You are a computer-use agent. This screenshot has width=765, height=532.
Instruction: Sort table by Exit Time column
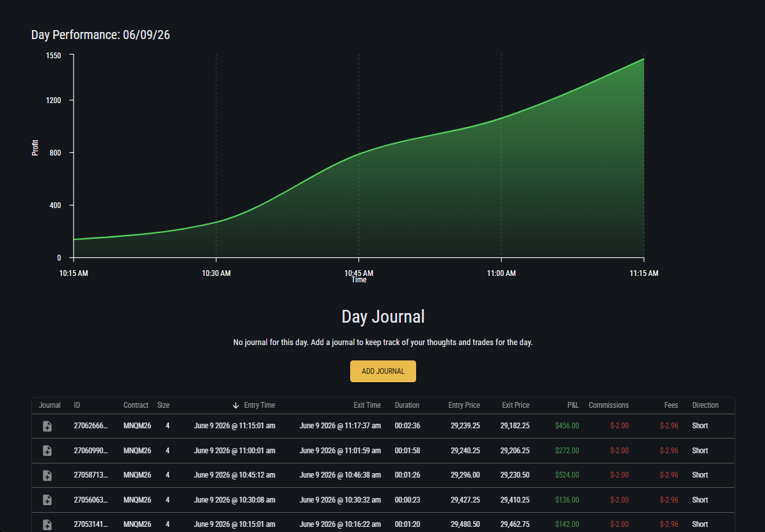coord(367,405)
